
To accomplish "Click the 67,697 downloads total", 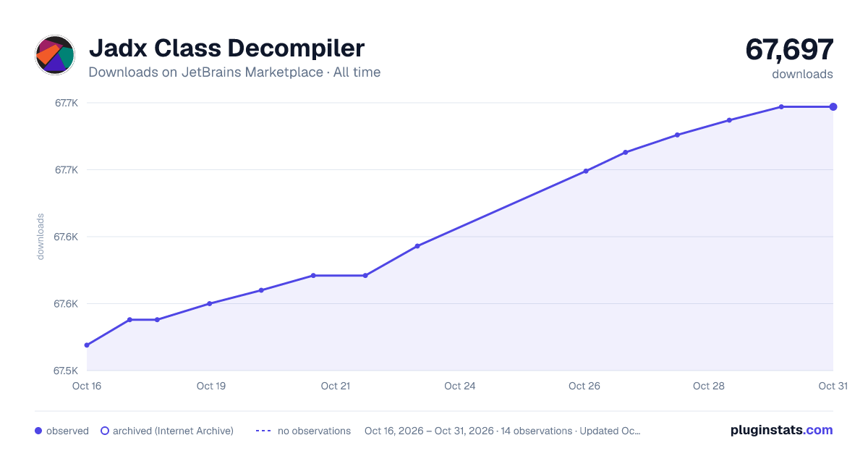I will [790, 50].
